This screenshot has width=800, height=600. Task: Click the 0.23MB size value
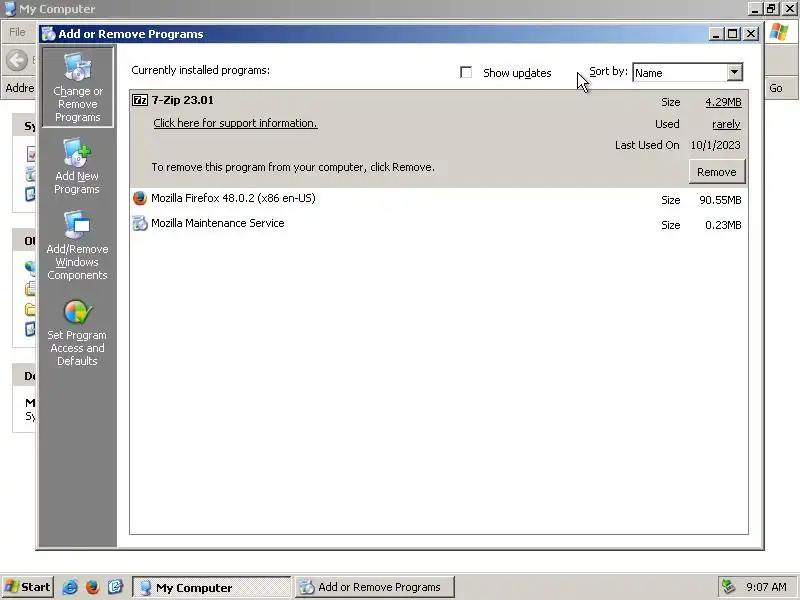tap(723, 225)
